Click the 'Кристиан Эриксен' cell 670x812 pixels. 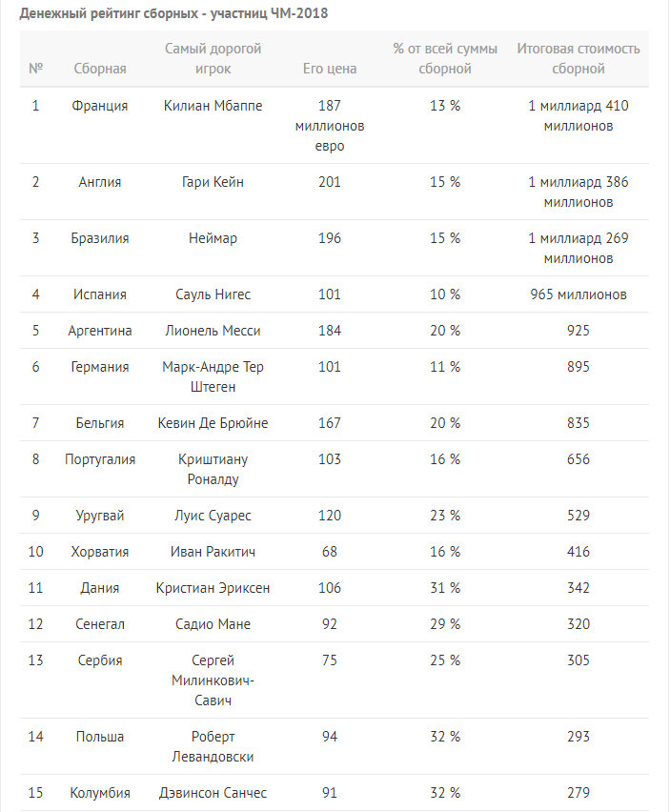click(213, 588)
